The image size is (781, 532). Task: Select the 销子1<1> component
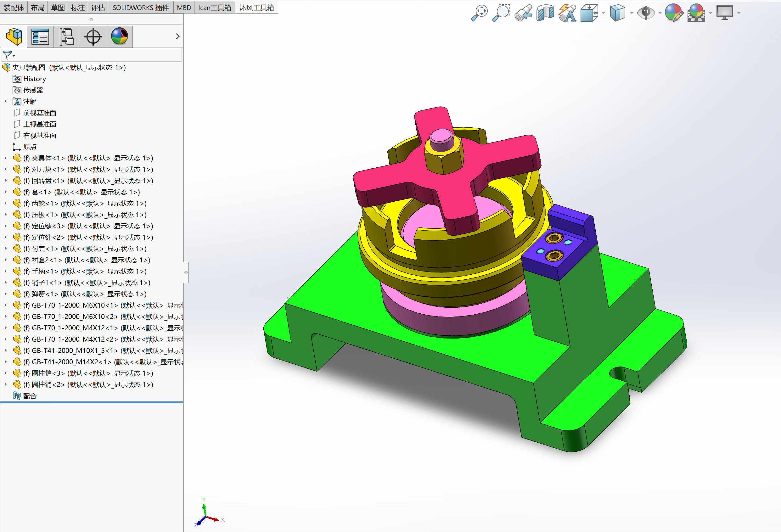[81, 283]
